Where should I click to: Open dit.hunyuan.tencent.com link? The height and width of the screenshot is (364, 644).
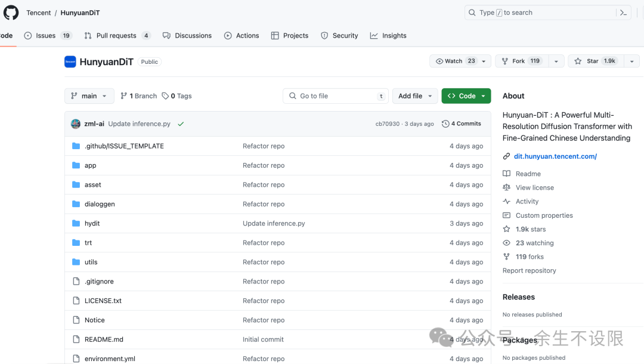(555, 156)
